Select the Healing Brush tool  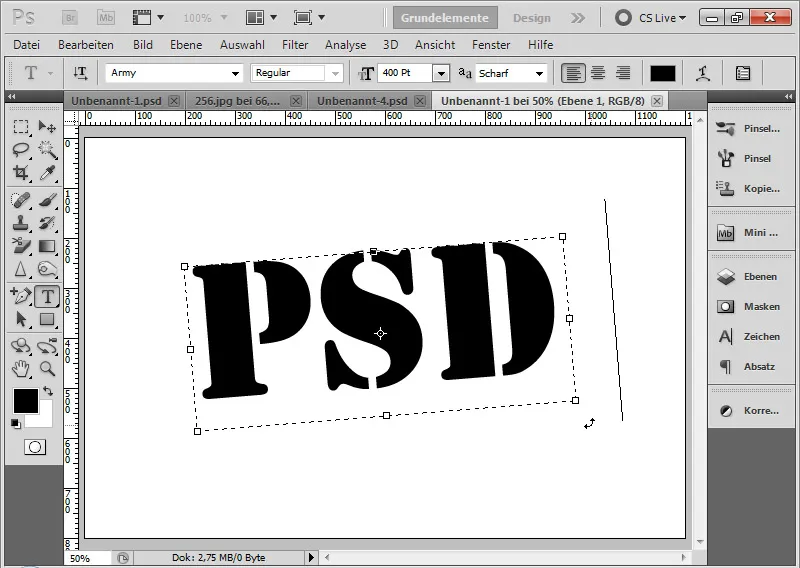point(21,200)
